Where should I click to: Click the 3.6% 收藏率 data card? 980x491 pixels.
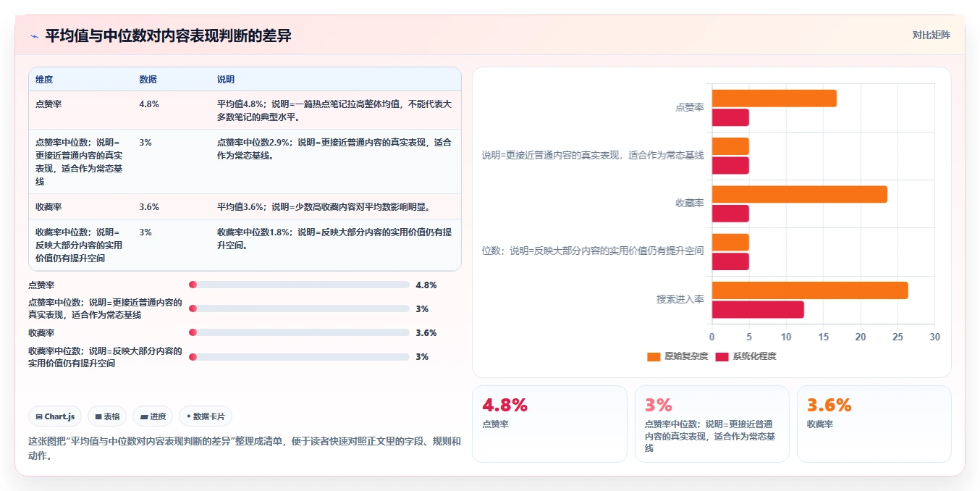pos(874,424)
